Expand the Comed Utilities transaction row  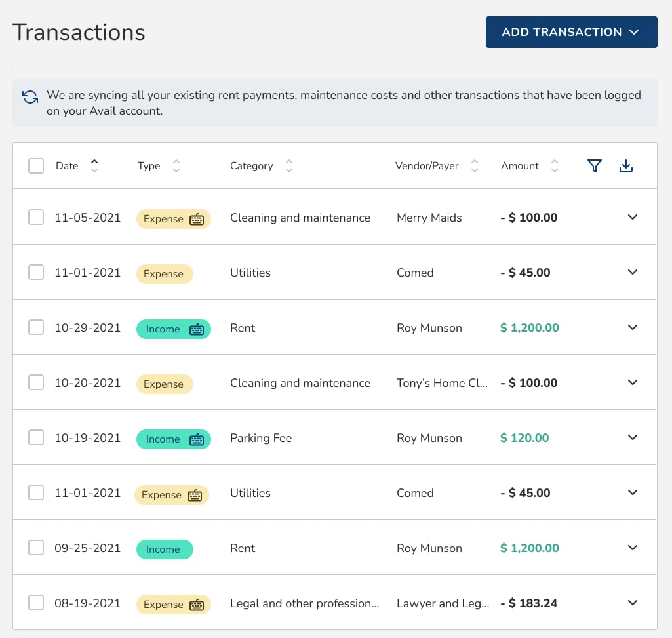[x=633, y=272]
